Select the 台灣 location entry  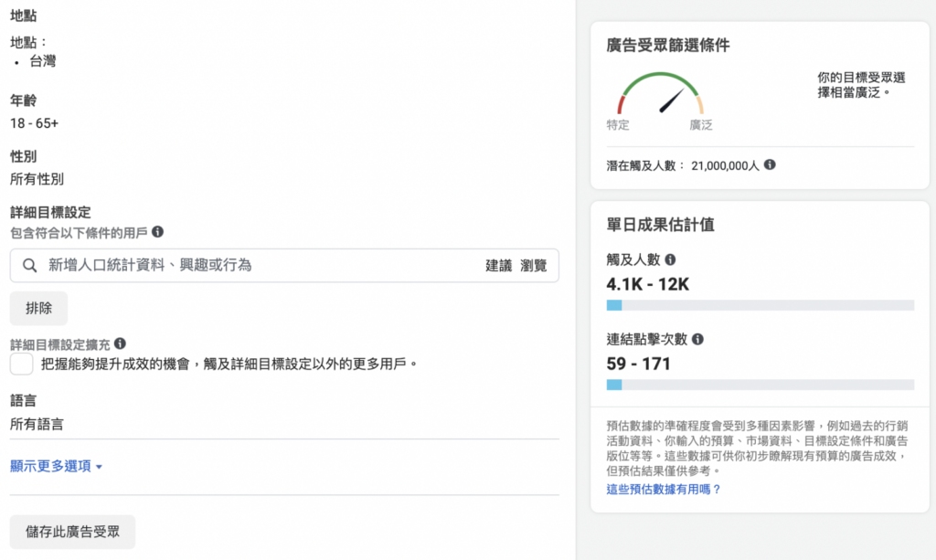point(43,61)
